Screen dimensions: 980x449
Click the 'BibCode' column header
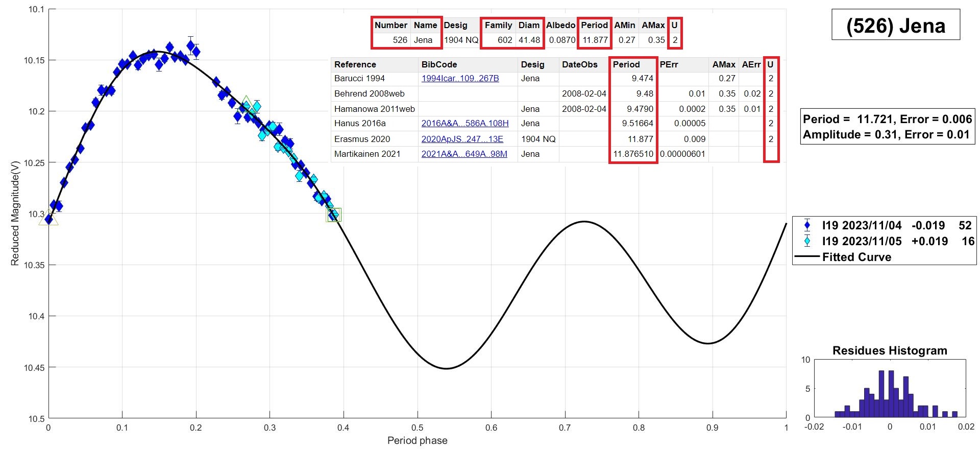[x=439, y=64]
